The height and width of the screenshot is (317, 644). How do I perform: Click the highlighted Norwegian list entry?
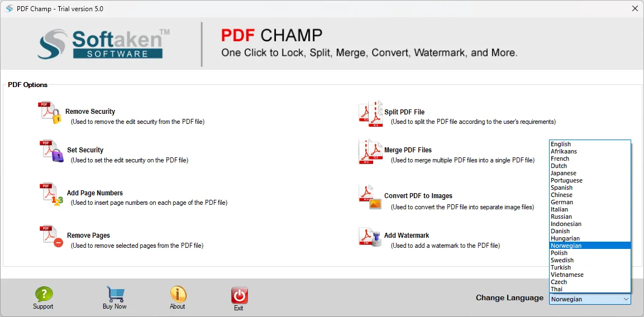pyautogui.click(x=590, y=246)
